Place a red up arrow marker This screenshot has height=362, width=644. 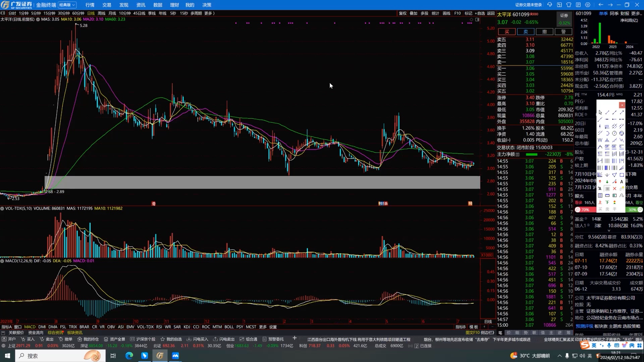[x=600, y=182]
